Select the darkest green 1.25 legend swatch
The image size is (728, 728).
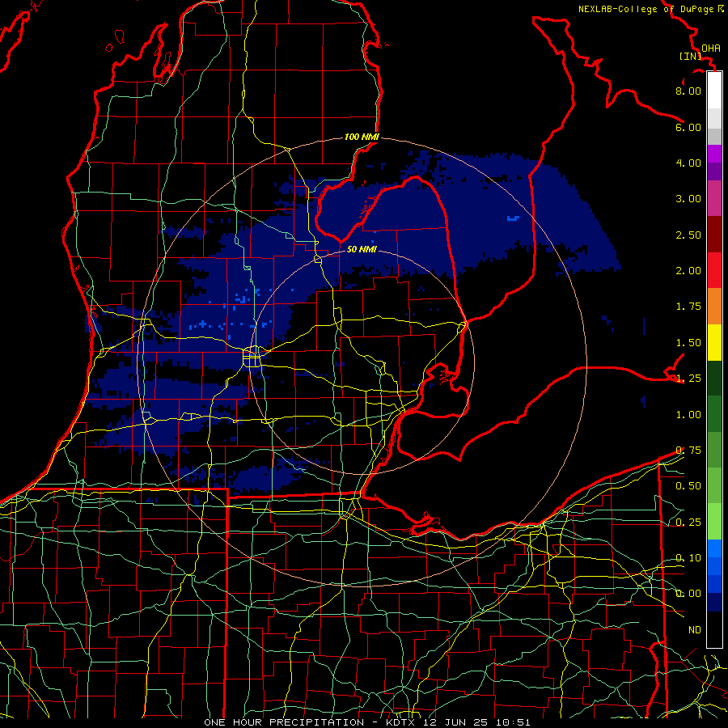[714, 378]
